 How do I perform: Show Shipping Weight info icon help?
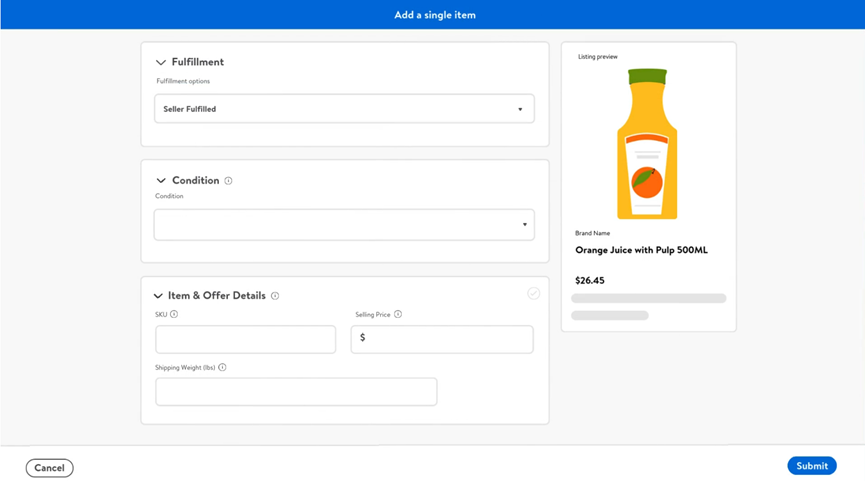coord(222,368)
